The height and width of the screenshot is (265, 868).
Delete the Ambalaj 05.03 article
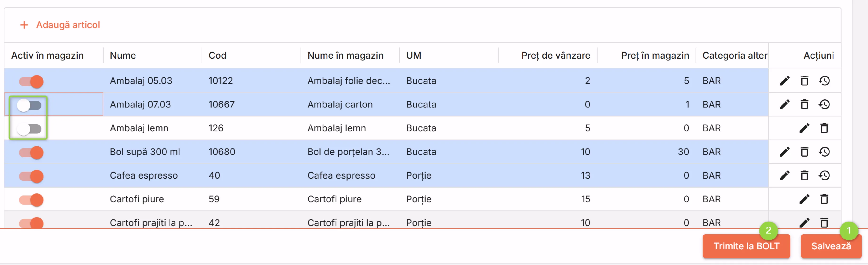(x=804, y=81)
